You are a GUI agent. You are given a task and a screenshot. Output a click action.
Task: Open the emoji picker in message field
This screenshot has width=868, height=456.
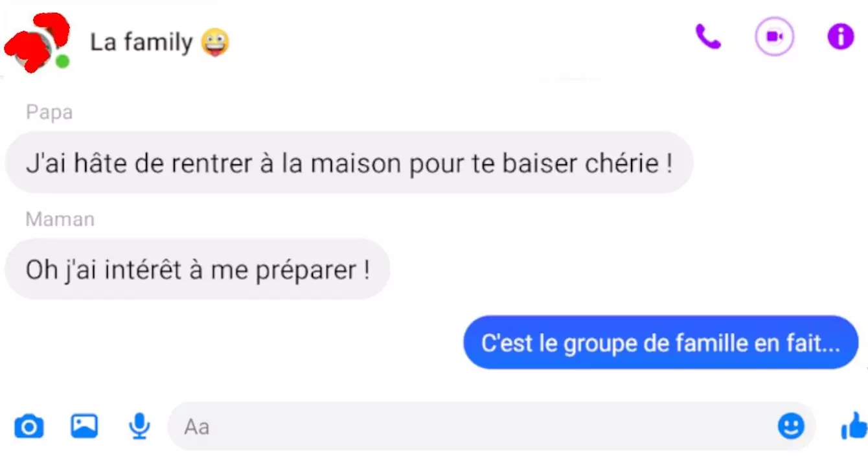(791, 426)
